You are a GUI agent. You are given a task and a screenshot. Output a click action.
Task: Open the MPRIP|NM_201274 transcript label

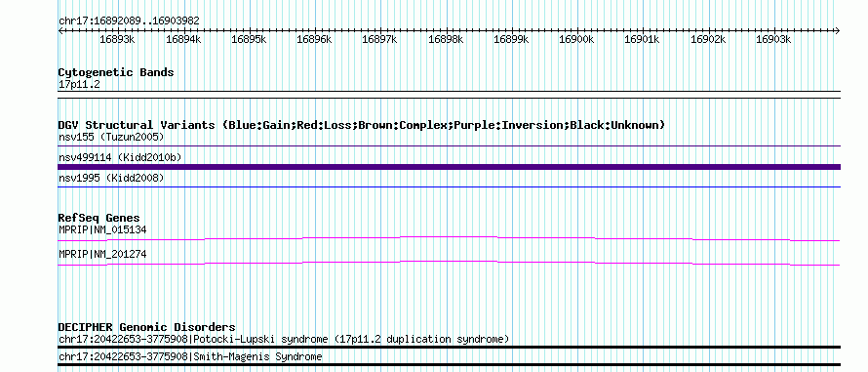(x=102, y=254)
